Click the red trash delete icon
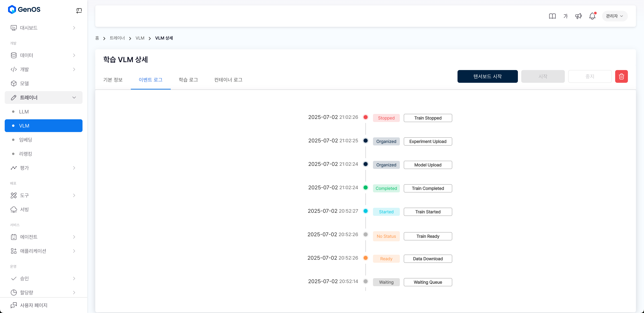Screen dimensions: 644x313 pyautogui.click(x=621, y=76)
